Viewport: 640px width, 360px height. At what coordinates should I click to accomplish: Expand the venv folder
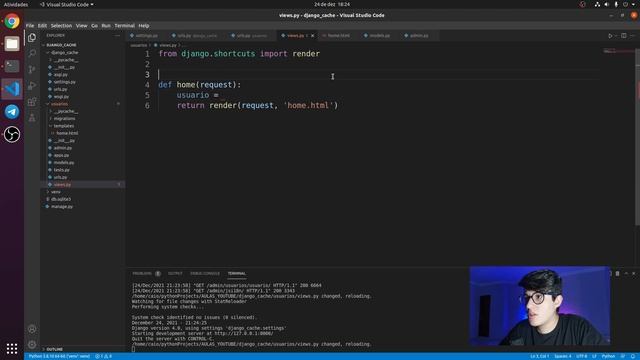(x=56, y=192)
